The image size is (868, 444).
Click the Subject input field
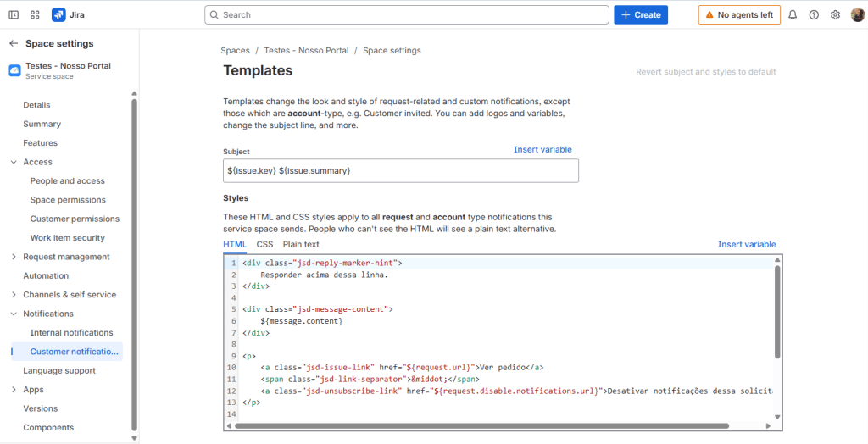pos(400,170)
